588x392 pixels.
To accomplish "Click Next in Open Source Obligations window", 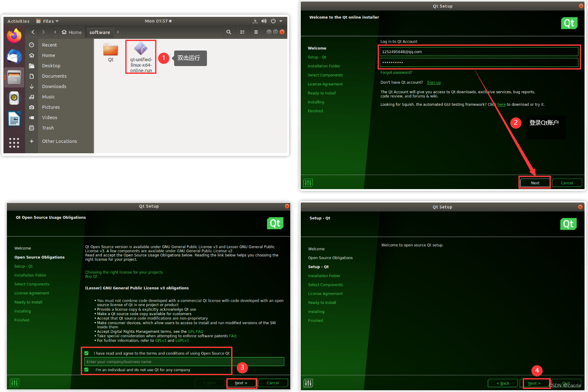I will (241, 383).
